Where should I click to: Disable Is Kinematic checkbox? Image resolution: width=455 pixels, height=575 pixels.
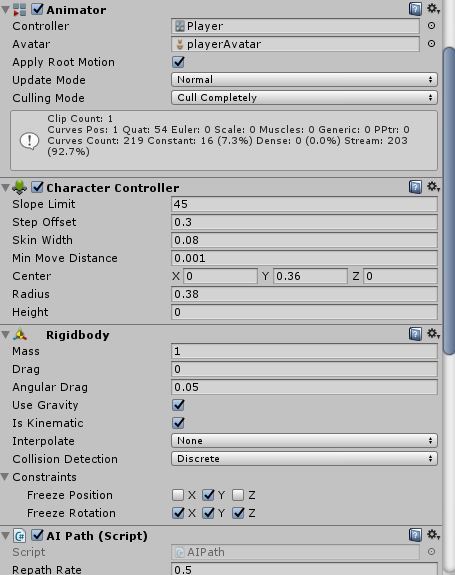pyautogui.click(x=178, y=422)
